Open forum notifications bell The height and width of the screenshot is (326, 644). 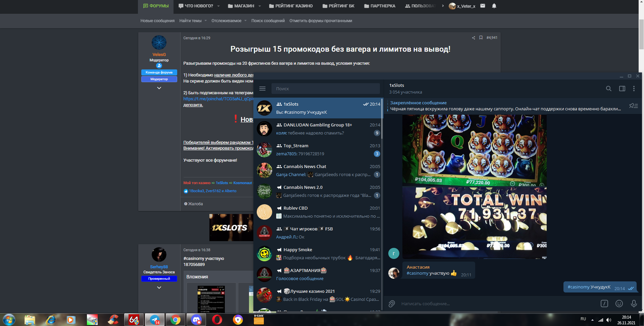(x=494, y=6)
